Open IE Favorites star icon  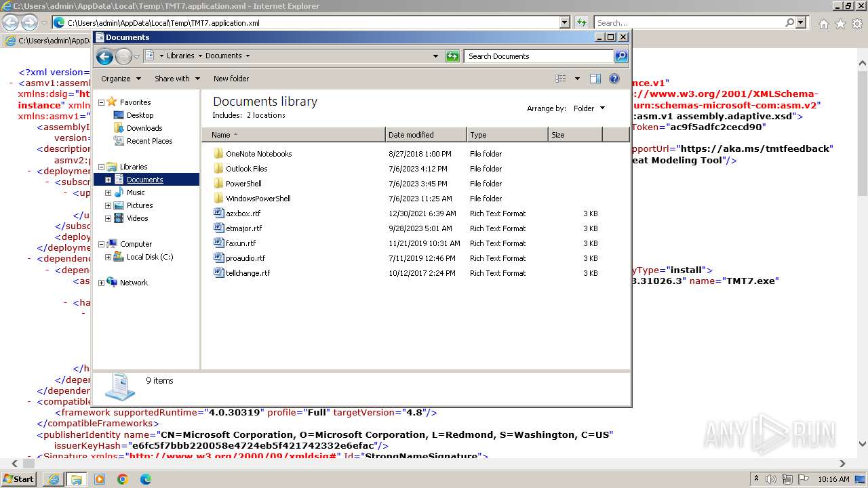[x=840, y=24]
